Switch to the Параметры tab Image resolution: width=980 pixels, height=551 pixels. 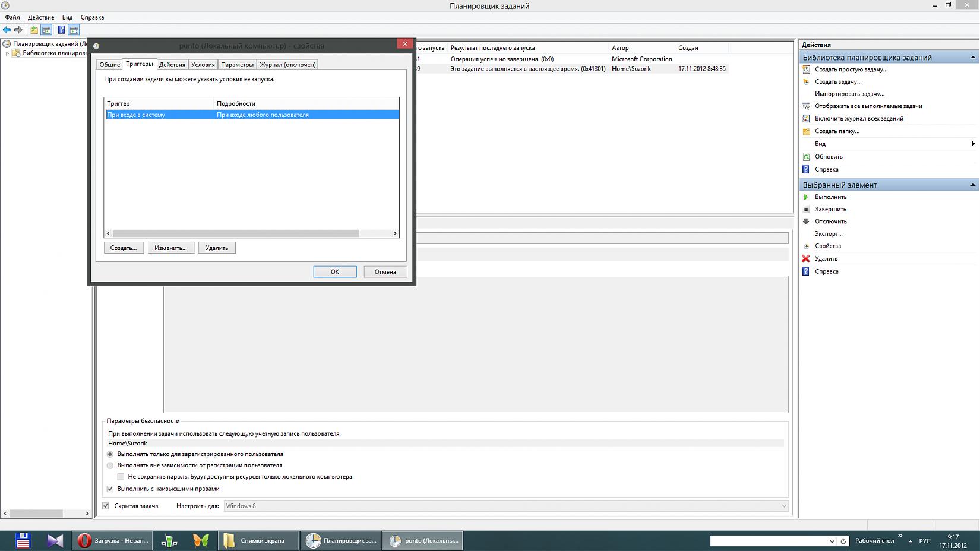click(x=238, y=65)
